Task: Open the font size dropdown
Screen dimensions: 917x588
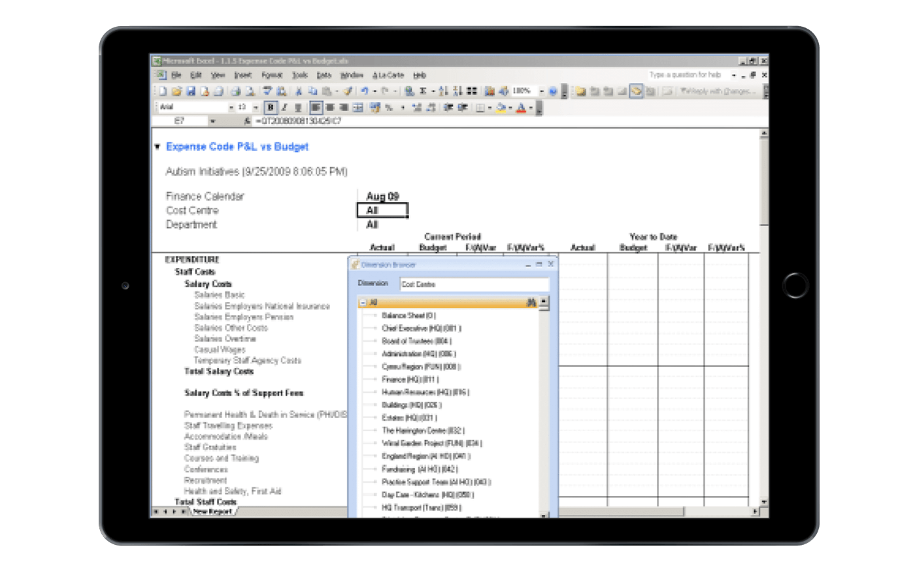Action: click(x=256, y=107)
